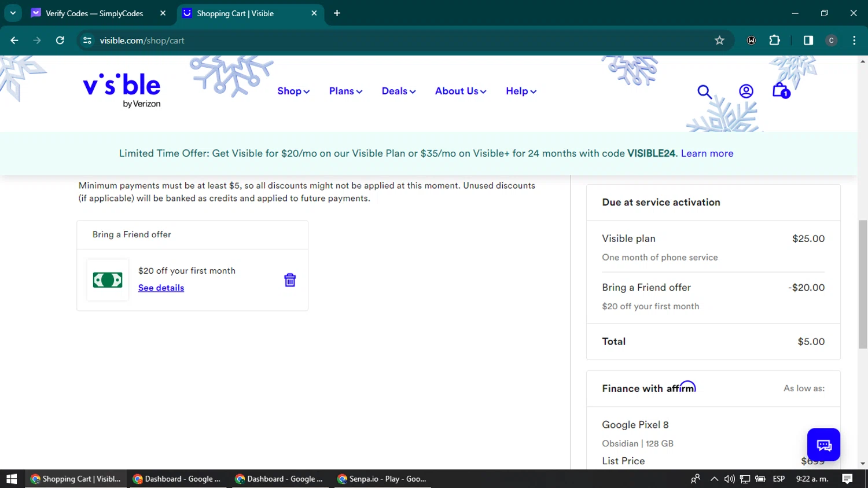The width and height of the screenshot is (868, 488).
Task: Close the Verify Codes SimplyCodes tab
Action: (163, 13)
